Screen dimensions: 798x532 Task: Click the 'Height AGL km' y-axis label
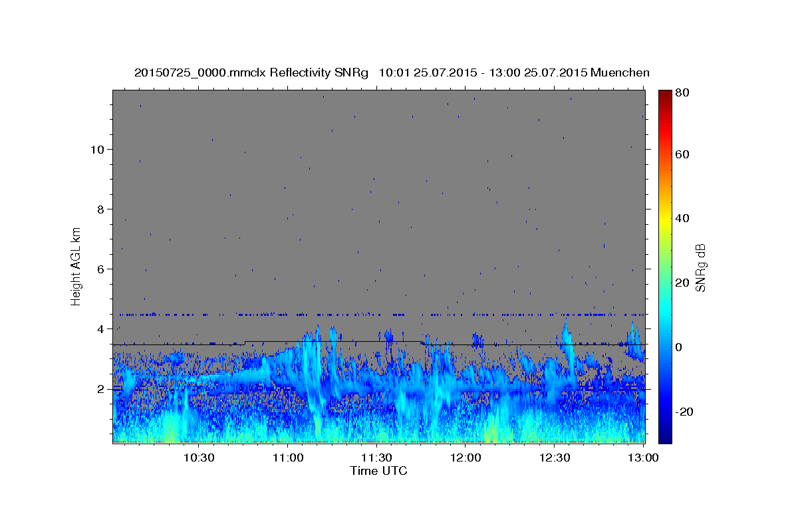pyautogui.click(x=76, y=266)
